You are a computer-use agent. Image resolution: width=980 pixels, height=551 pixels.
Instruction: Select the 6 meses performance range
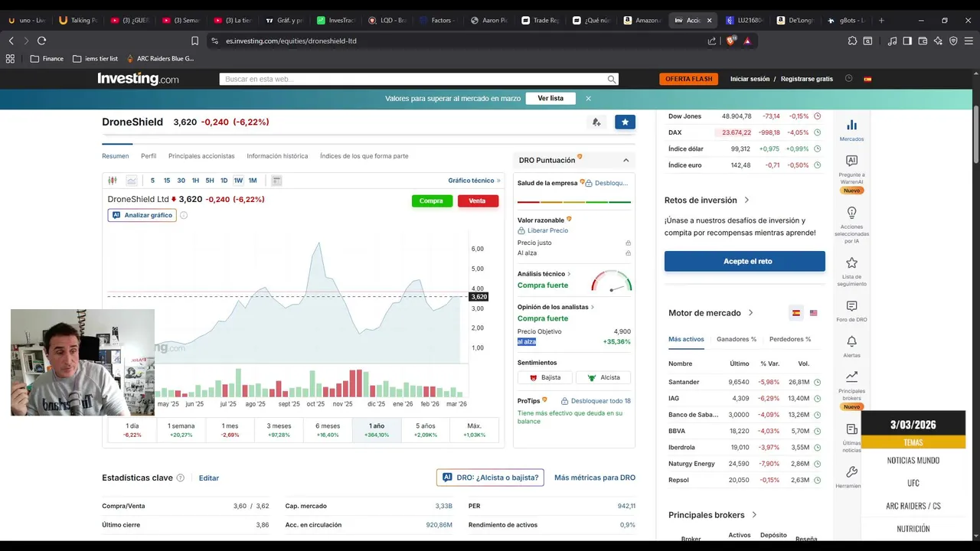(x=328, y=430)
